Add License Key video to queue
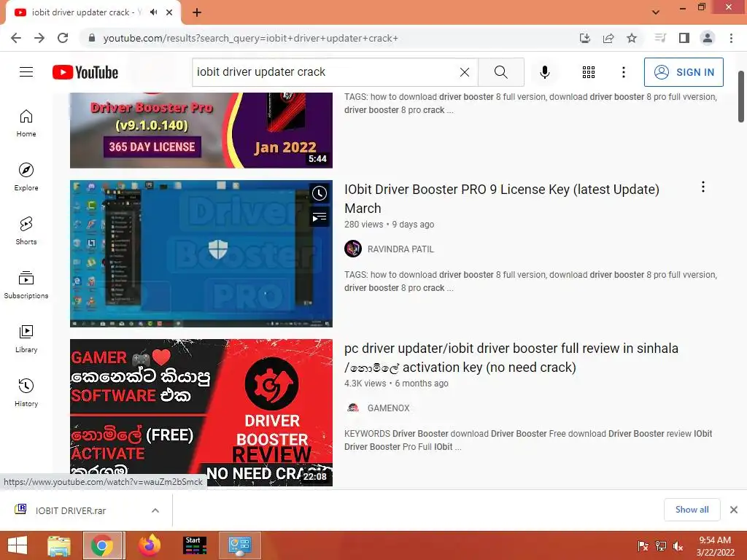 tap(320, 217)
